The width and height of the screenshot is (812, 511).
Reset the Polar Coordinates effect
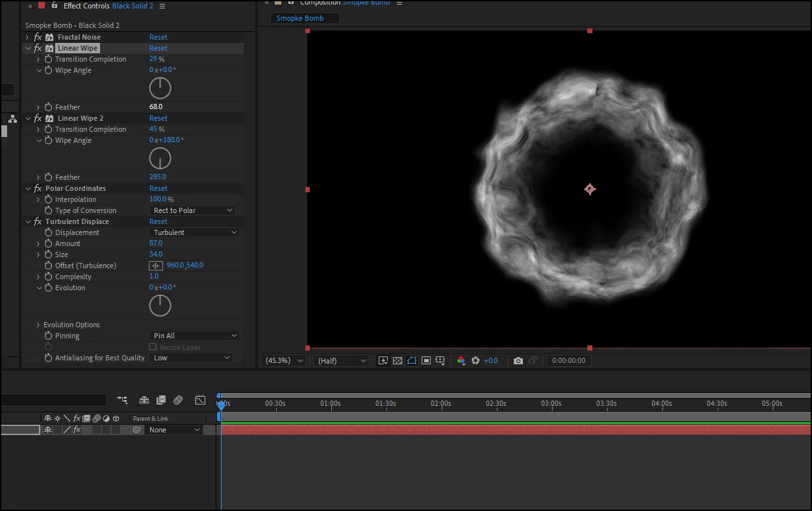pos(158,188)
